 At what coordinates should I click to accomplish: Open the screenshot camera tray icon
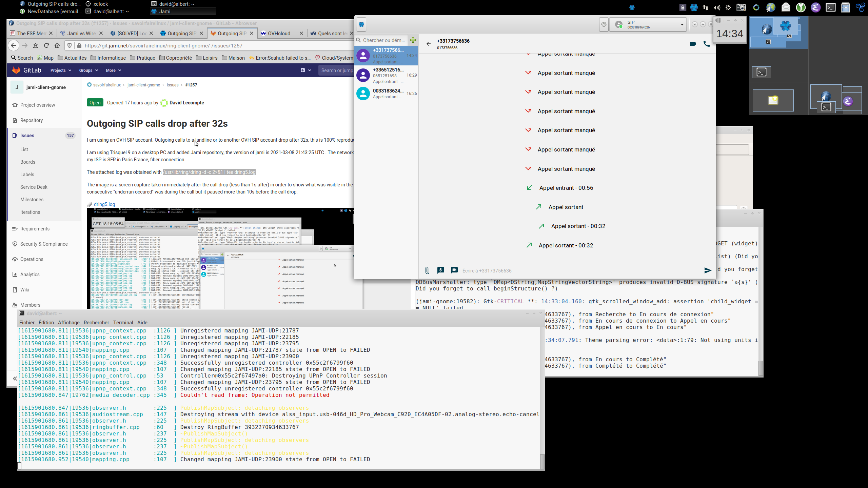click(741, 7)
